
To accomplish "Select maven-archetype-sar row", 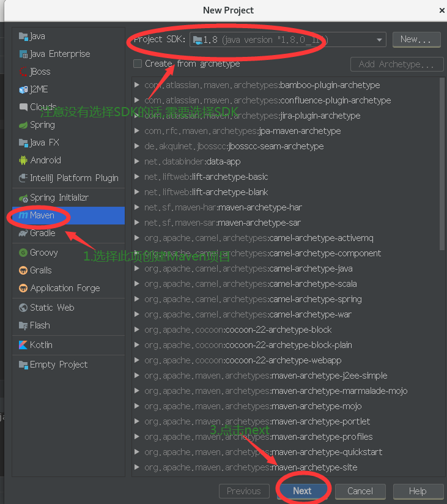I will [285, 223].
